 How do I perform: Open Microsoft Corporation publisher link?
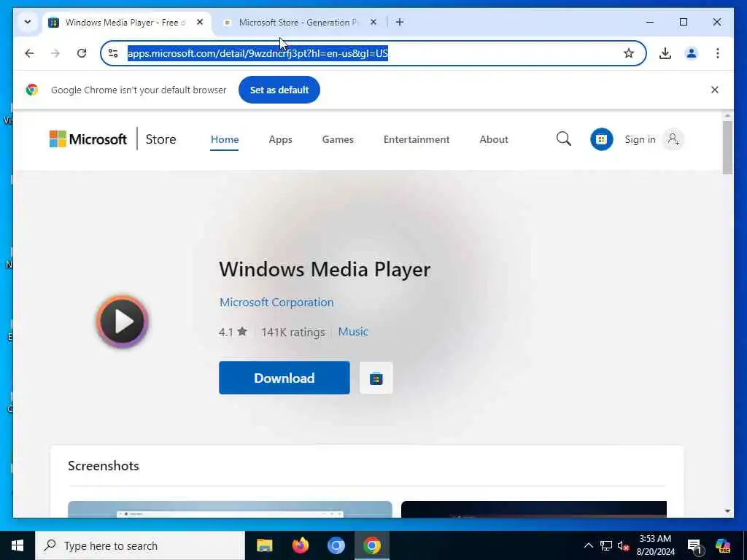[276, 302]
